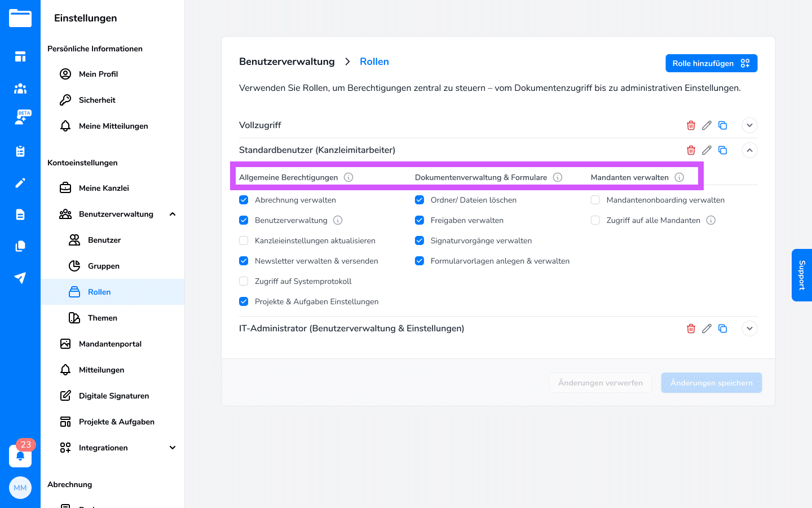Click the info icon beside Mandanten verwalten
812x508 pixels.
679,177
